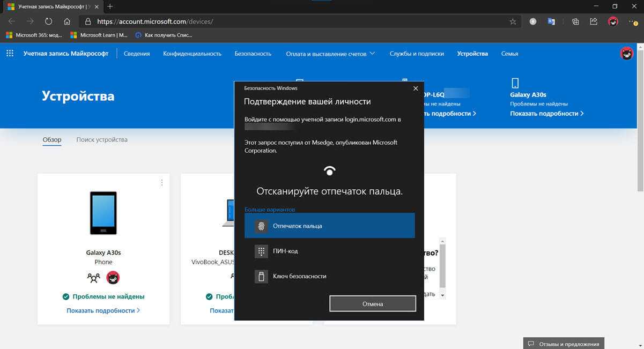
Task: Click the inner panel scrollbar down arrow
Action: tap(442, 295)
